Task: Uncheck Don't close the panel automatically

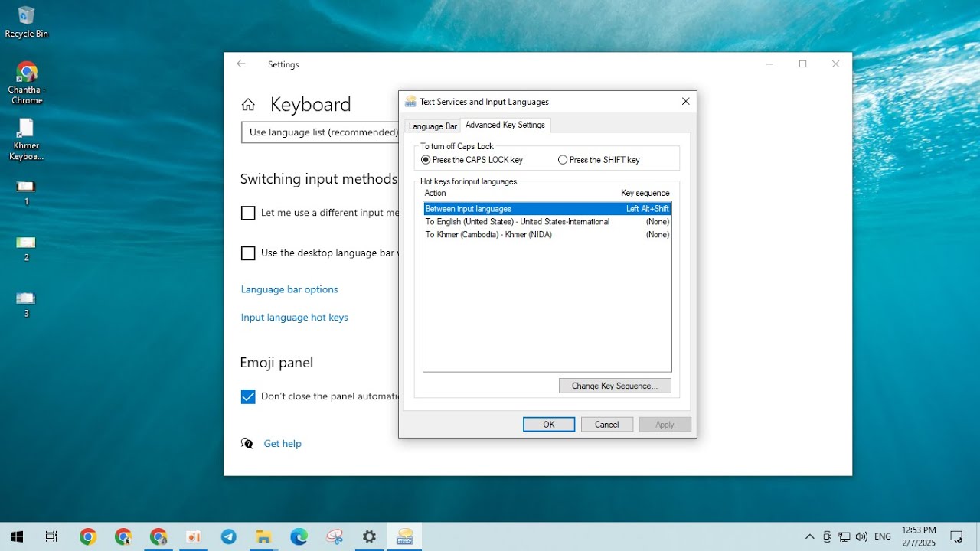Action: (x=248, y=396)
